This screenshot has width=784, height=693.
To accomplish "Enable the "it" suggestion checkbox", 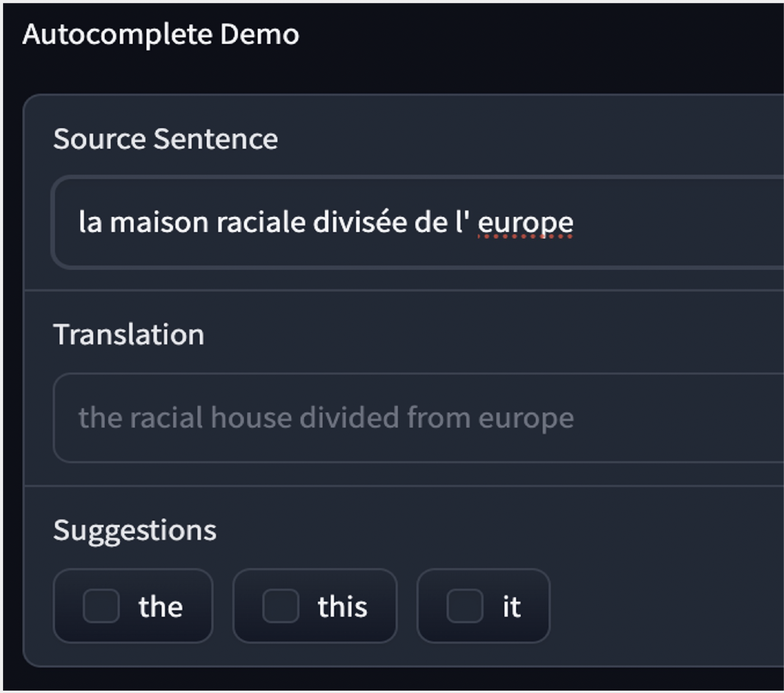I will 465,606.
